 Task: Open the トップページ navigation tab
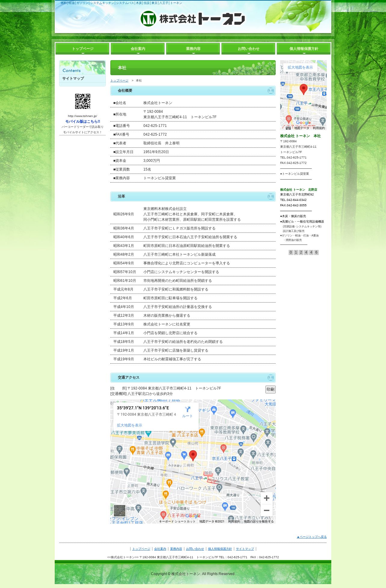point(82,49)
